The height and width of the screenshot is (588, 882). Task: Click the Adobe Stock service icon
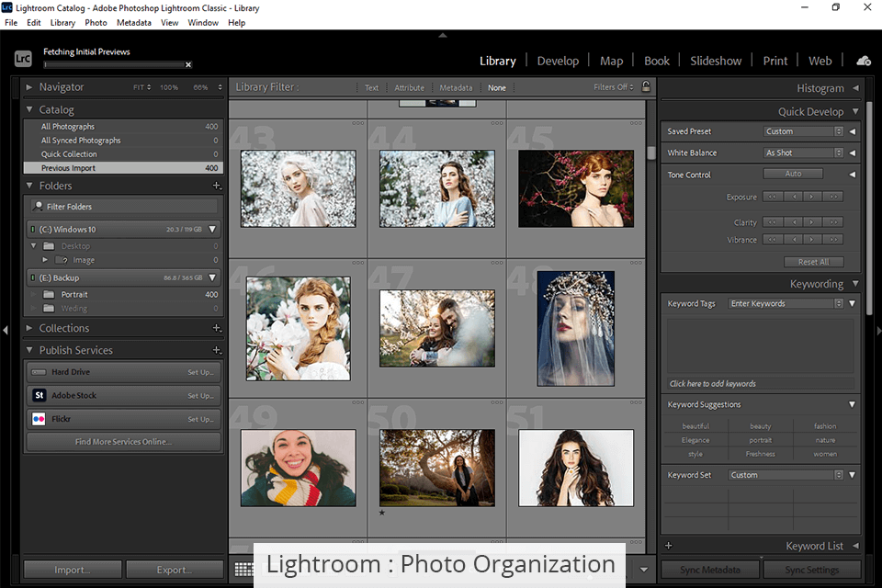pyautogui.click(x=39, y=395)
